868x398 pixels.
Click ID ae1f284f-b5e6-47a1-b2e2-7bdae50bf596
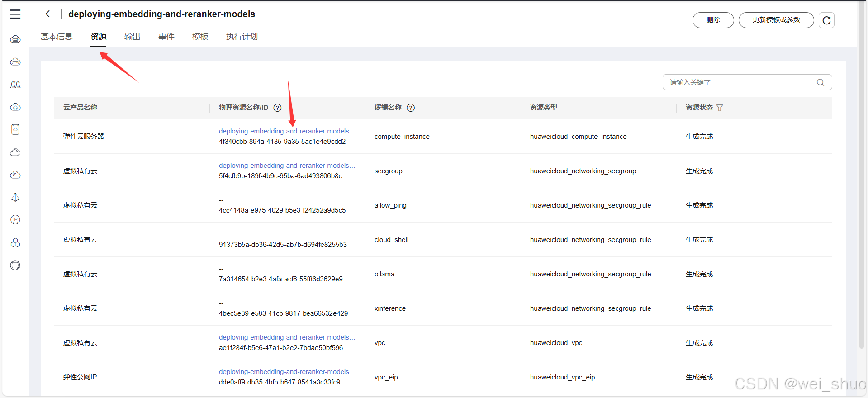pyautogui.click(x=281, y=348)
